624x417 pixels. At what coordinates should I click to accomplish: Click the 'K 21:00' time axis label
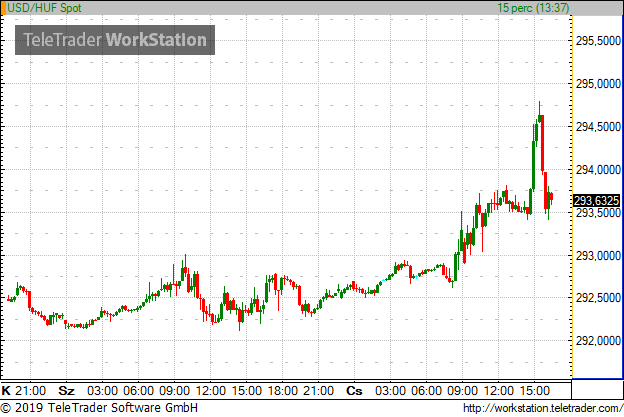coord(23,391)
